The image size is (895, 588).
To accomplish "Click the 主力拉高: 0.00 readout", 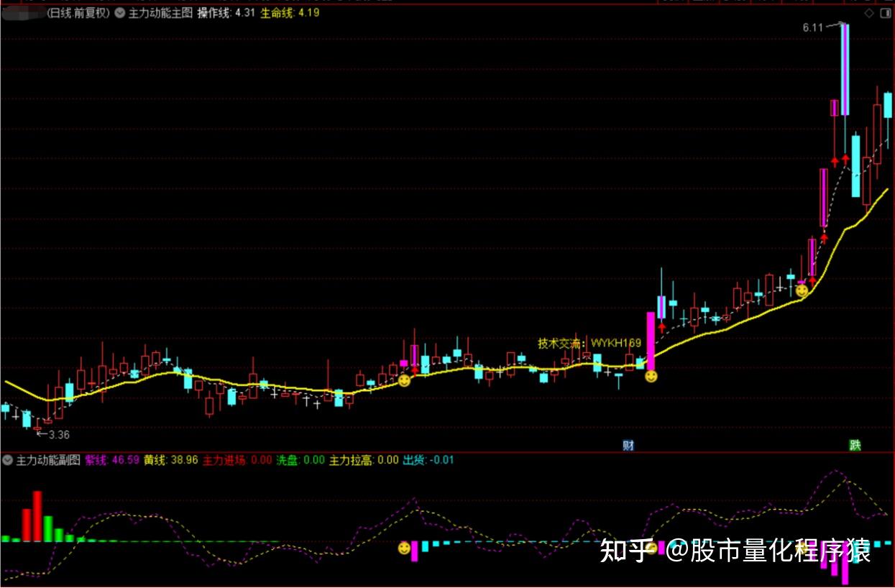I will tap(364, 460).
